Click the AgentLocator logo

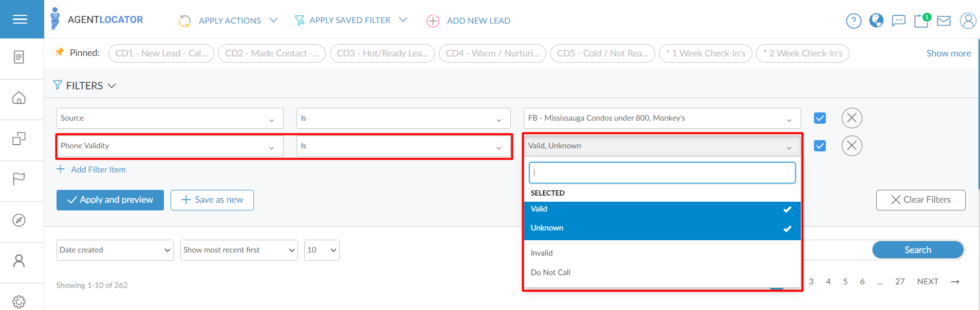pos(97,20)
